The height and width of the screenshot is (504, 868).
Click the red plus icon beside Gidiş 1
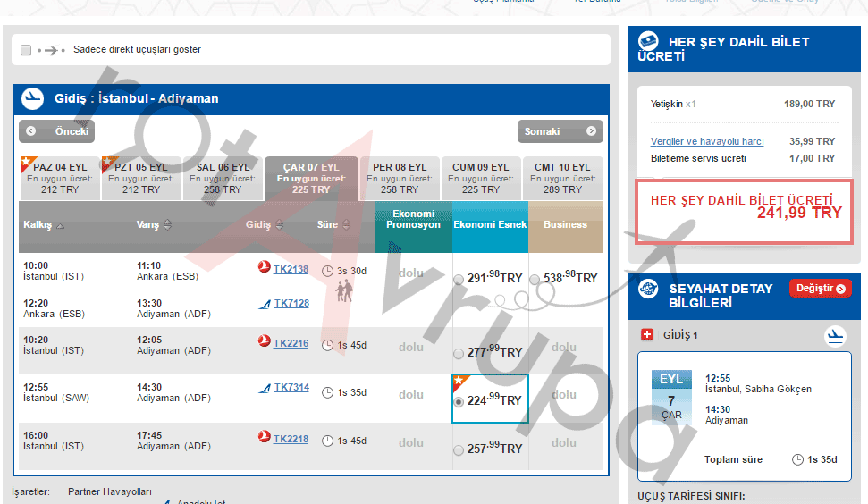click(x=648, y=335)
